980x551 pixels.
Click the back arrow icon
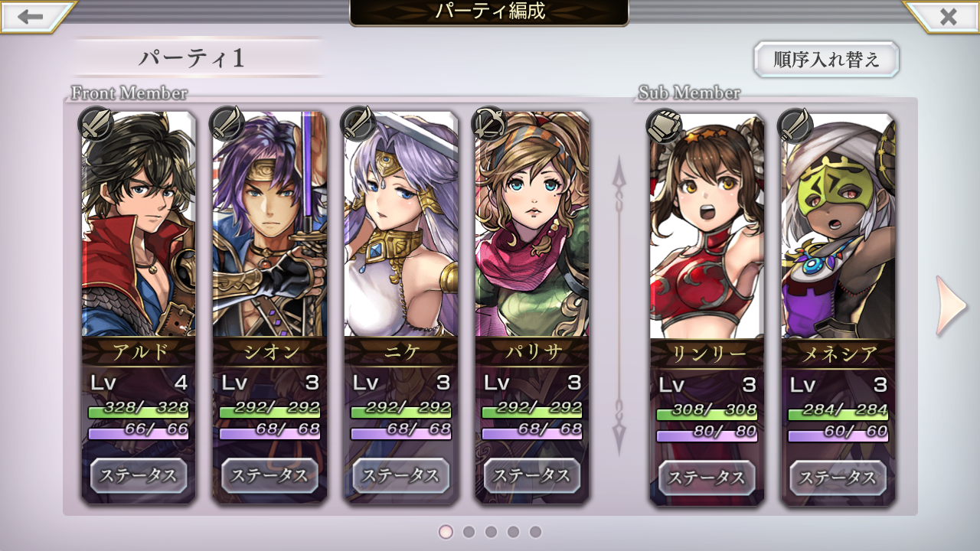coord(31,17)
